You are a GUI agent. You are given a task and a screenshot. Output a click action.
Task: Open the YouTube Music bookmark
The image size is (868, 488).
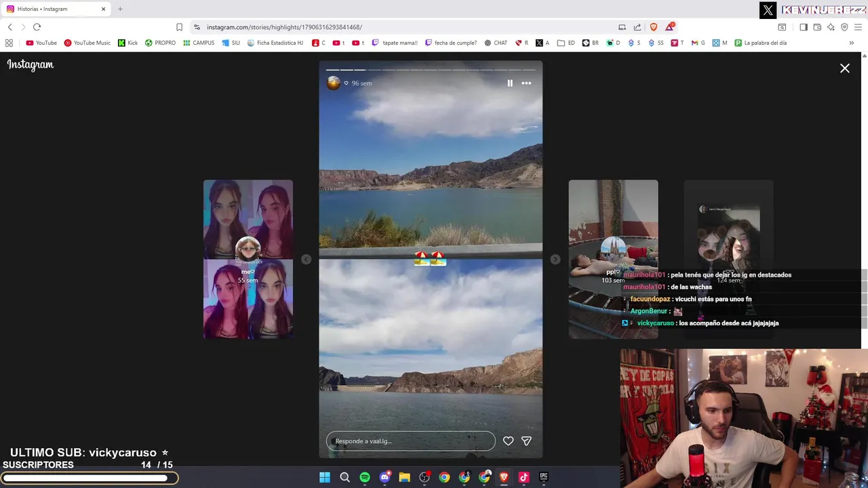87,43
